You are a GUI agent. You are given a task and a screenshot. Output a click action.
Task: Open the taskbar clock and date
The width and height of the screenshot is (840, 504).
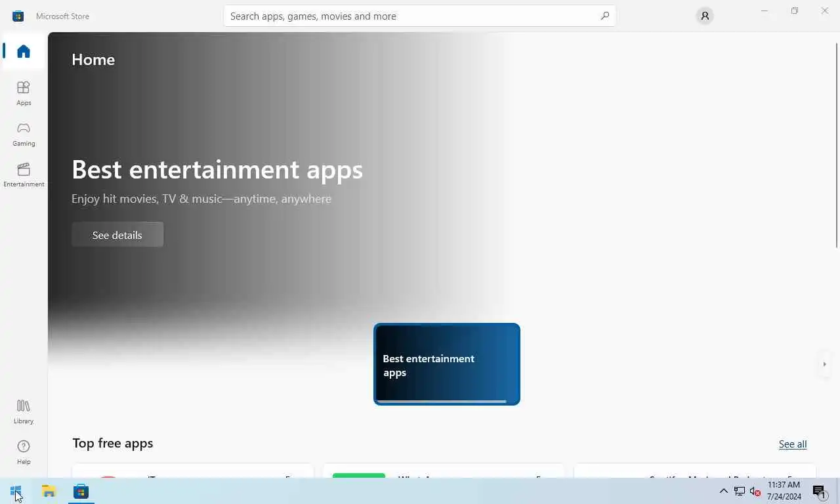(784, 491)
